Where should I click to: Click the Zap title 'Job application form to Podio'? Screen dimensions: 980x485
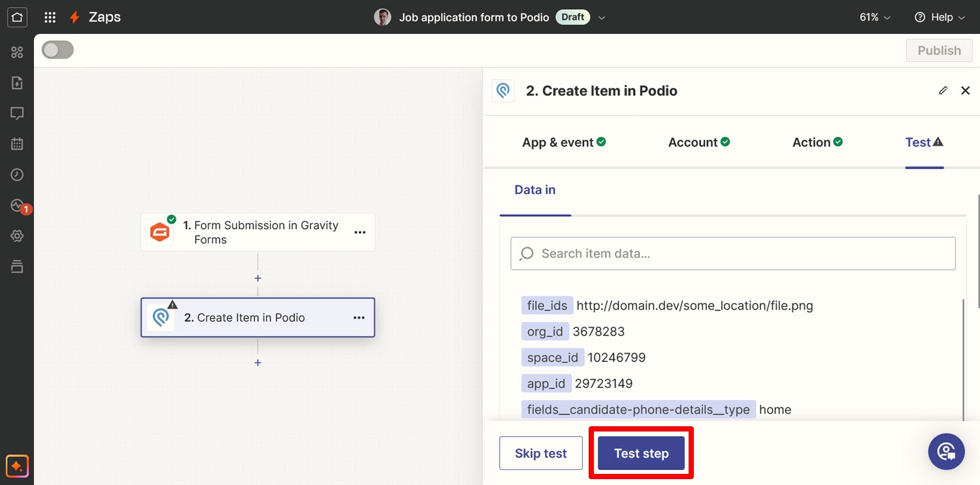[474, 18]
